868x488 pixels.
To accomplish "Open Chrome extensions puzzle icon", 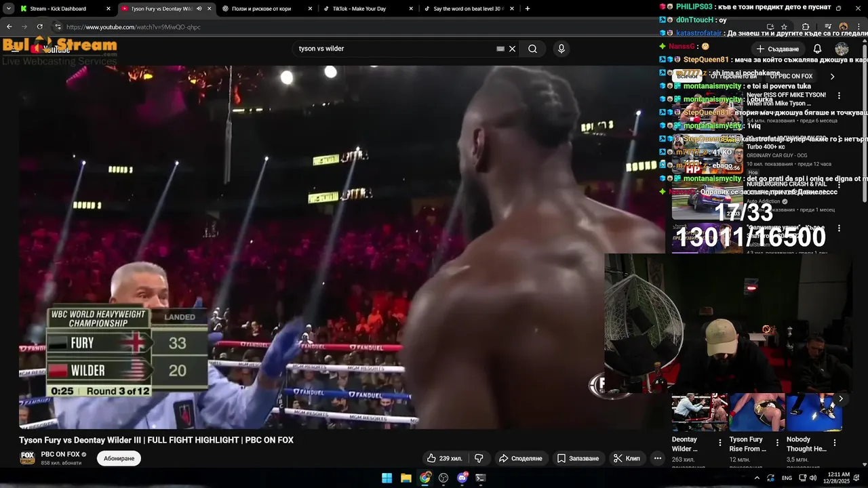I will tap(806, 27).
